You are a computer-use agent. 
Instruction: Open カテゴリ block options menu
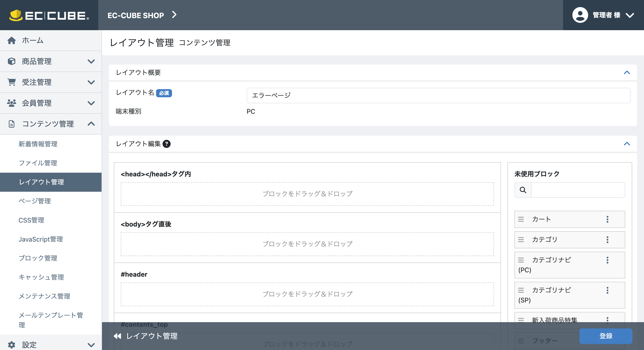coord(608,240)
